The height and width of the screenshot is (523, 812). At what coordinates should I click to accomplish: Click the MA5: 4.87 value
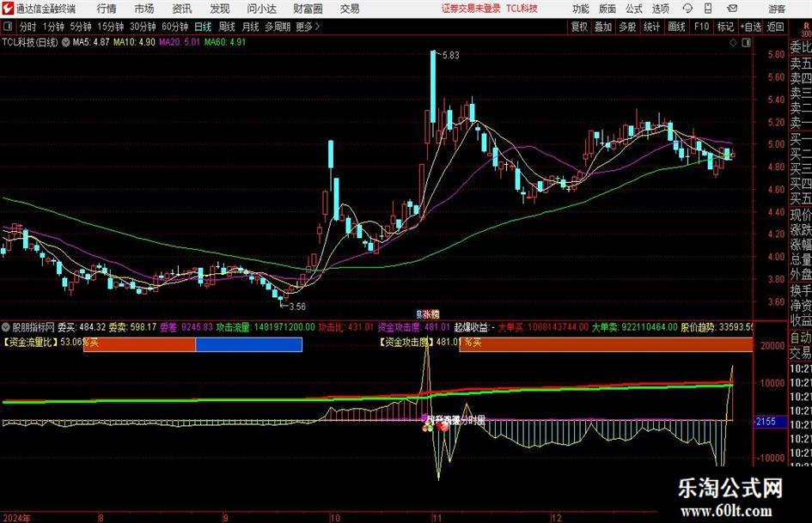tap(90, 42)
